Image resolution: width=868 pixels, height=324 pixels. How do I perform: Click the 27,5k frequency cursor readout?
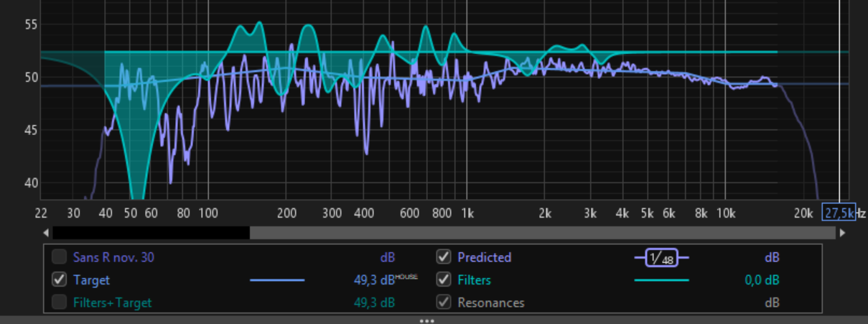click(838, 213)
